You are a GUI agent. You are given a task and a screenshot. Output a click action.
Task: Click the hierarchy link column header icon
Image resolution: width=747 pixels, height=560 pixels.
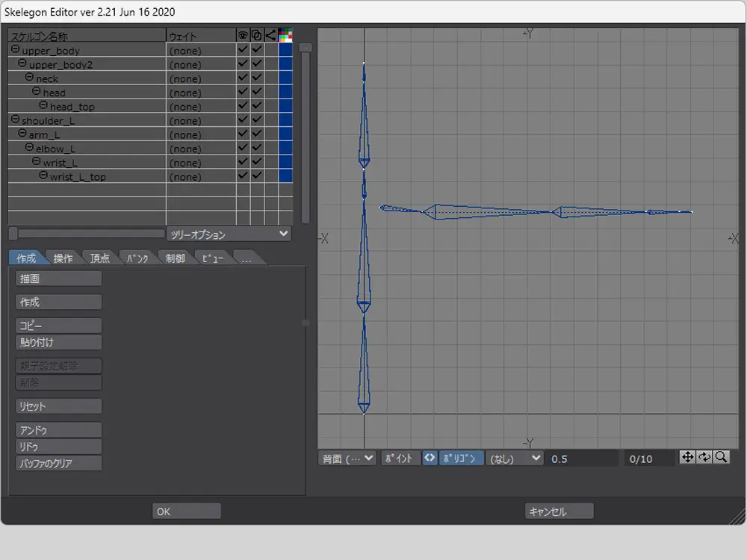pyautogui.click(x=270, y=36)
